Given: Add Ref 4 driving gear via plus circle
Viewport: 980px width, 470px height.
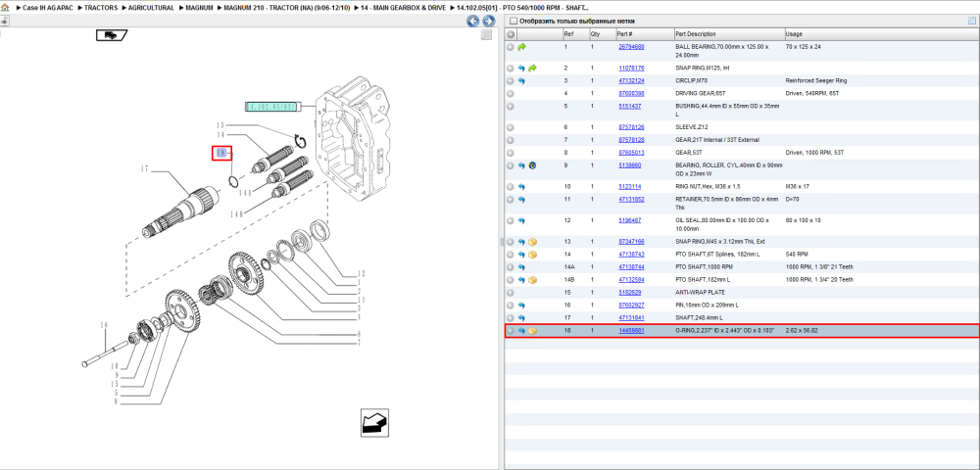Looking at the screenshot, I should click(x=511, y=94).
